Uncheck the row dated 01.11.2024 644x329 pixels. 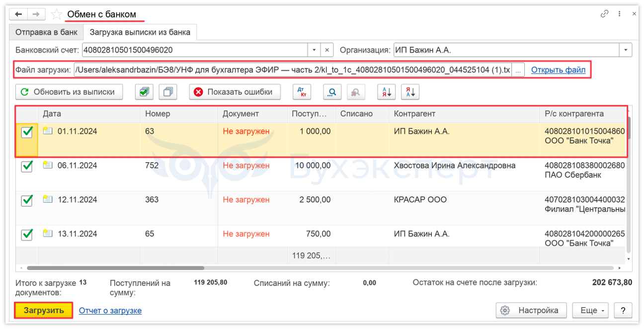27,132
